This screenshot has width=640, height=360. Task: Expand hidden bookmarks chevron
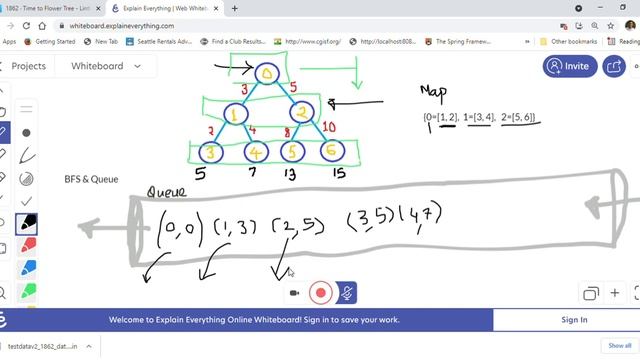[527, 42]
